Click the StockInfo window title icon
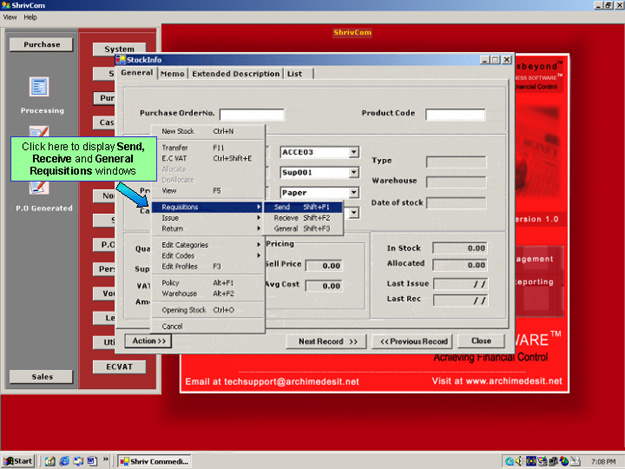 [121, 60]
